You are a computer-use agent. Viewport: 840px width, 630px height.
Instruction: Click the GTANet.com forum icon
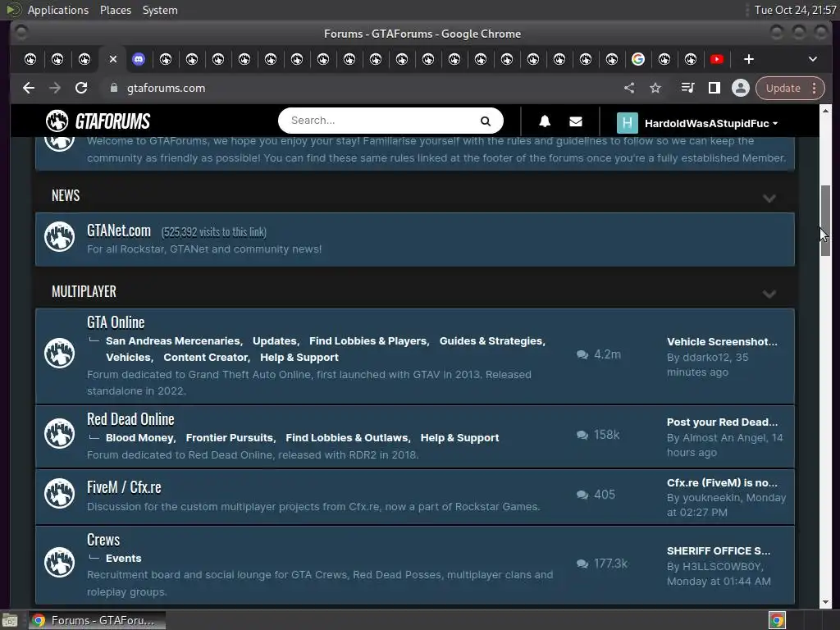(x=59, y=236)
